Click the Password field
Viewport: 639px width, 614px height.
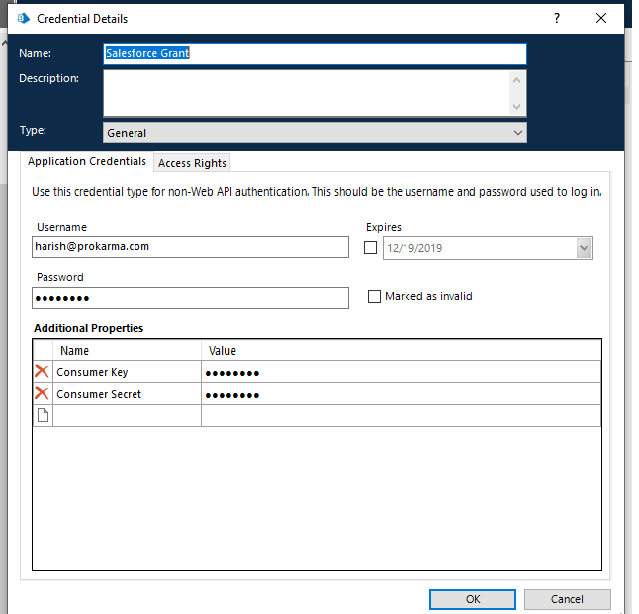[x=190, y=298]
